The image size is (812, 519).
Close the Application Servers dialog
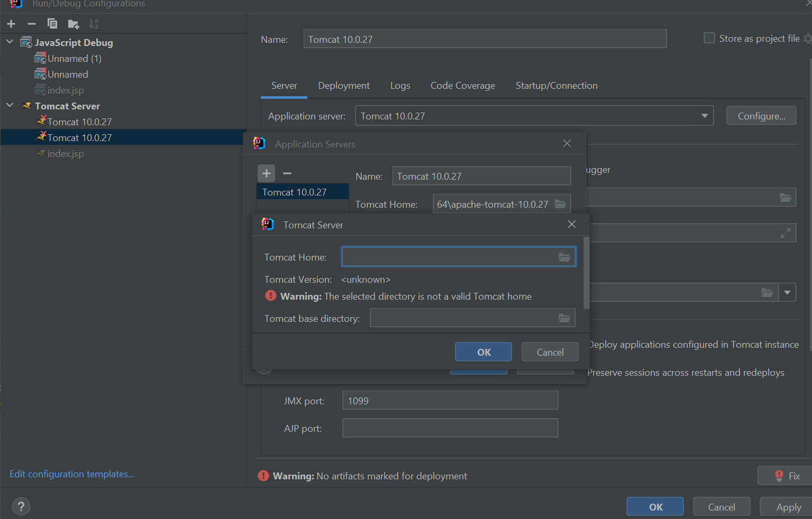tap(567, 143)
